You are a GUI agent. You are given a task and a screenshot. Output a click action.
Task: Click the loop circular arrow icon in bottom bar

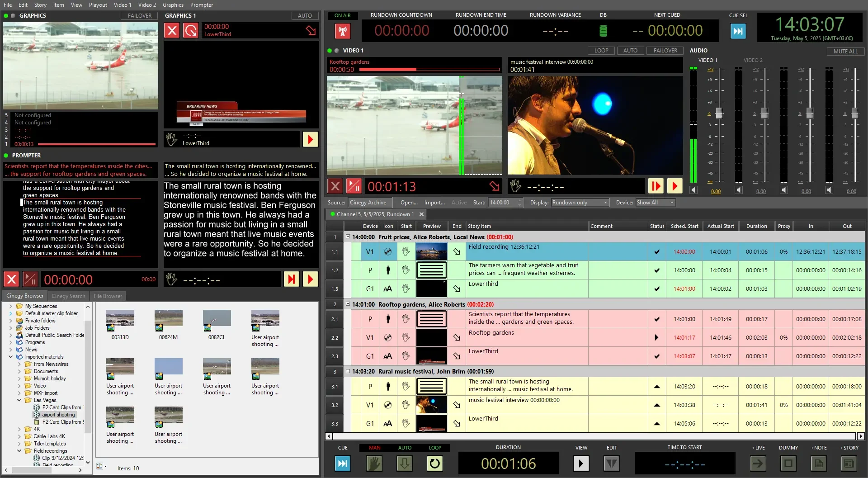434,464
